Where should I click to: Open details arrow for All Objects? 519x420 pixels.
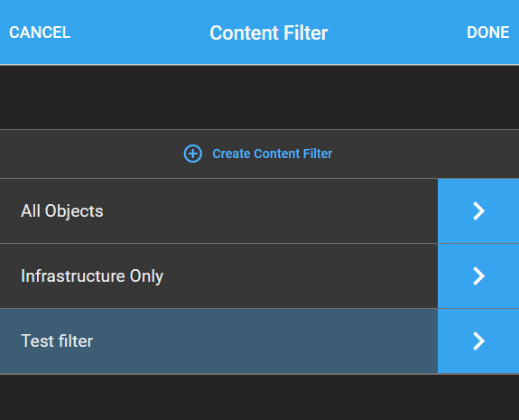tap(478, 211)
